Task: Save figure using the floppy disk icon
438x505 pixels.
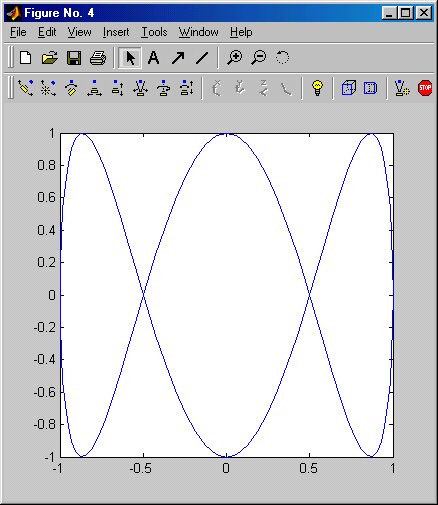Action: 74,58
